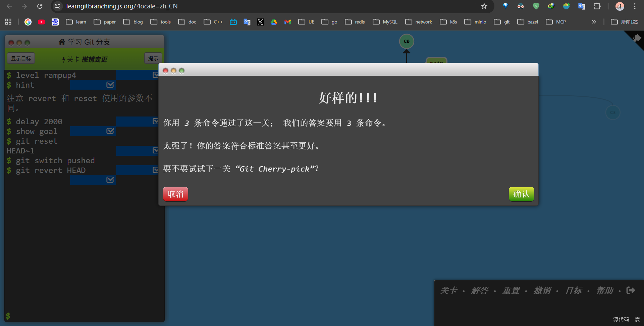Click the 显示目标 button

point(21,58)
